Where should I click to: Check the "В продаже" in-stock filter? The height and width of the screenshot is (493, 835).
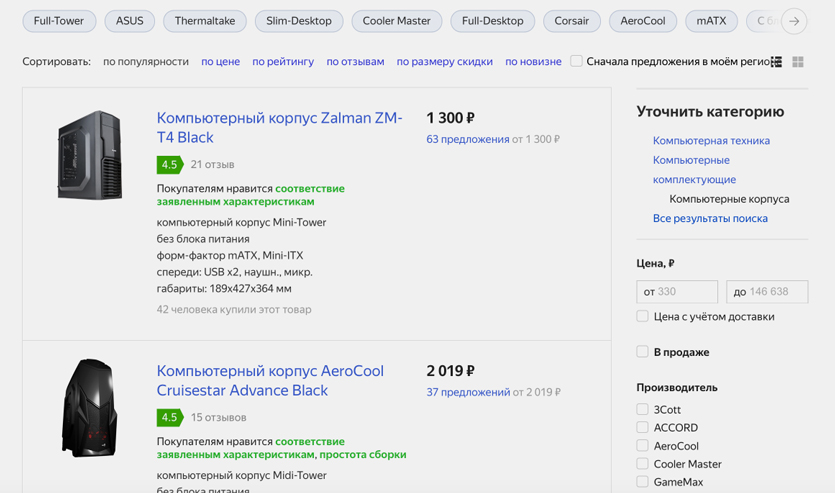pos(643,352)
